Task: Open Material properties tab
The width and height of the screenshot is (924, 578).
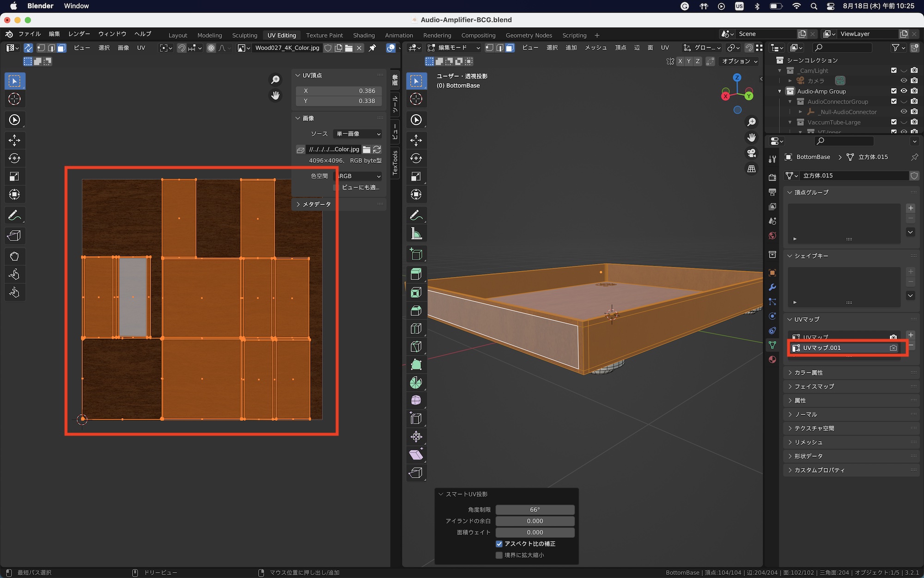Action: pyautogui.click(x=772, y=359)
